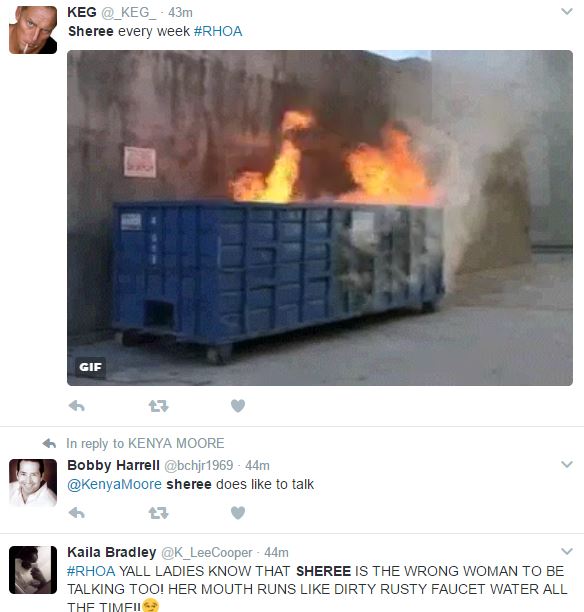Viewport: 584px width, 612px height.
Task: Retweet KEG's Sheree every week tweet
Action: coord(158,406)
